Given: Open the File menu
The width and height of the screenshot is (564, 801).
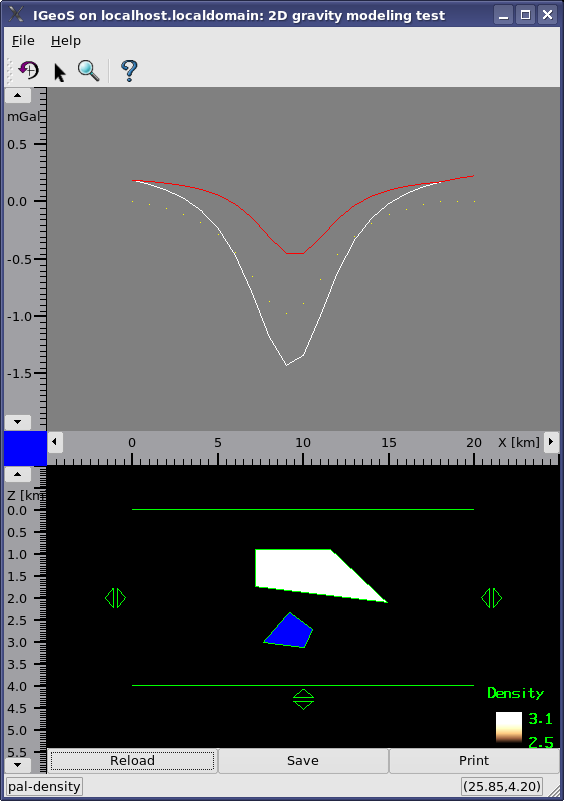Looking at the screenshot, I should point(23,41).
